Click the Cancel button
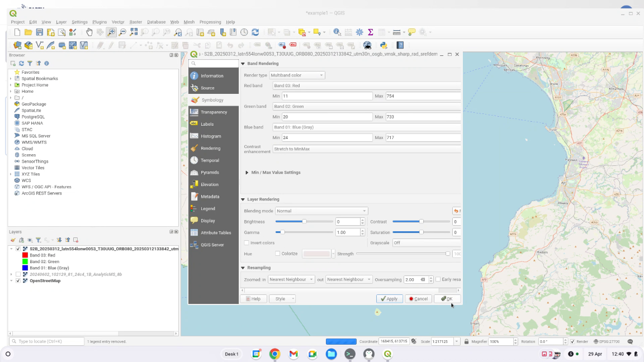The height and width of the screenshot is (362, 644). point(418,299)
